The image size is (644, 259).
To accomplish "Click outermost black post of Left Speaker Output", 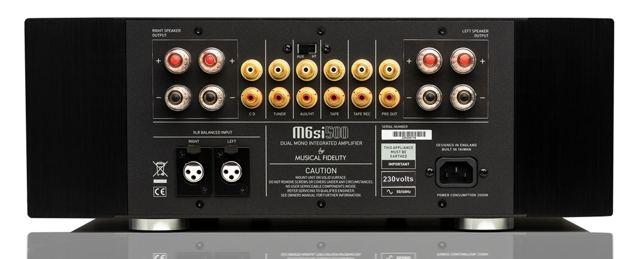I will coord(463,98).
